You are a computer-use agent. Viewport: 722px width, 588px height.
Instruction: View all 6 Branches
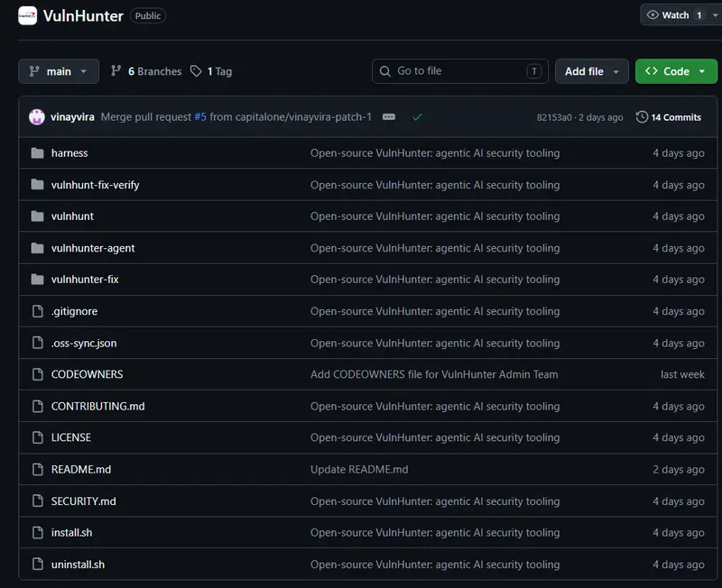click(x=146, y=71)
